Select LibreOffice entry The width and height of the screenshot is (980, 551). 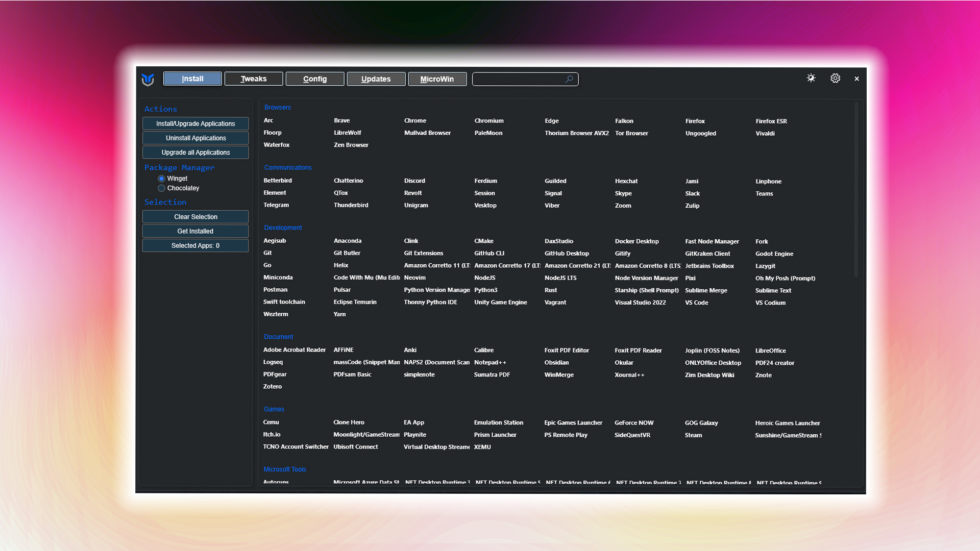coord(771,350)
